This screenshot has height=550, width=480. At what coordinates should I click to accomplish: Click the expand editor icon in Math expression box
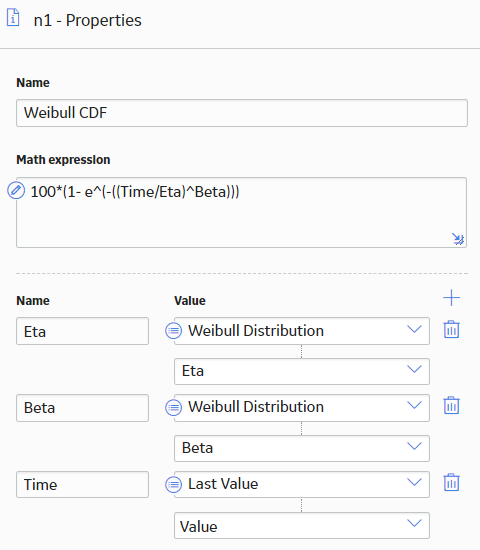(x=458, y=239)
